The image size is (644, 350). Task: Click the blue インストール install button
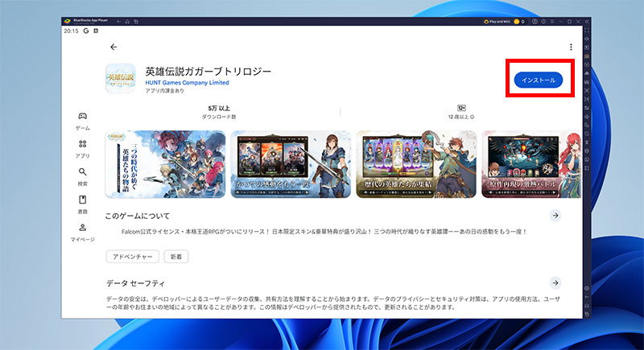(538, 80)
